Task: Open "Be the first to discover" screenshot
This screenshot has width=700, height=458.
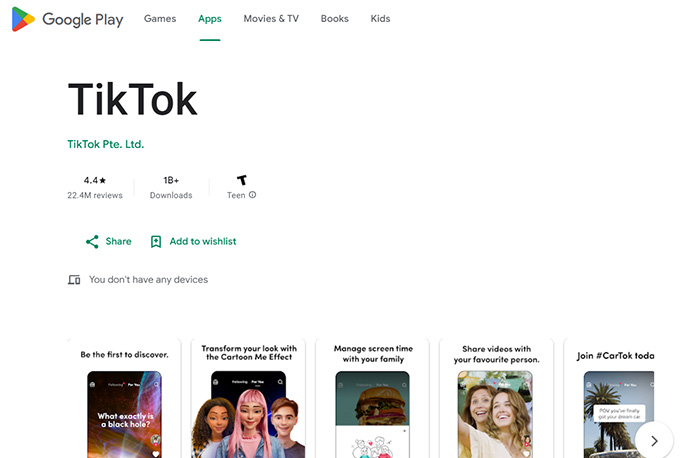Action: pos(124,398)
